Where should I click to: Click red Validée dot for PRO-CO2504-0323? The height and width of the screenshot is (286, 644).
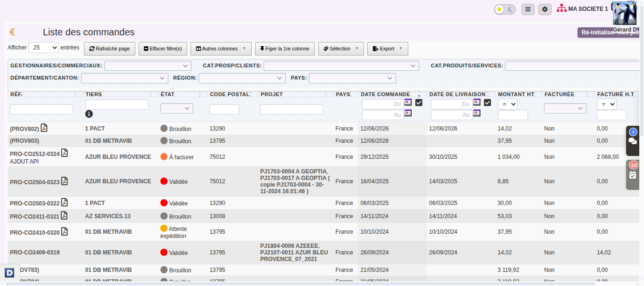164,181
